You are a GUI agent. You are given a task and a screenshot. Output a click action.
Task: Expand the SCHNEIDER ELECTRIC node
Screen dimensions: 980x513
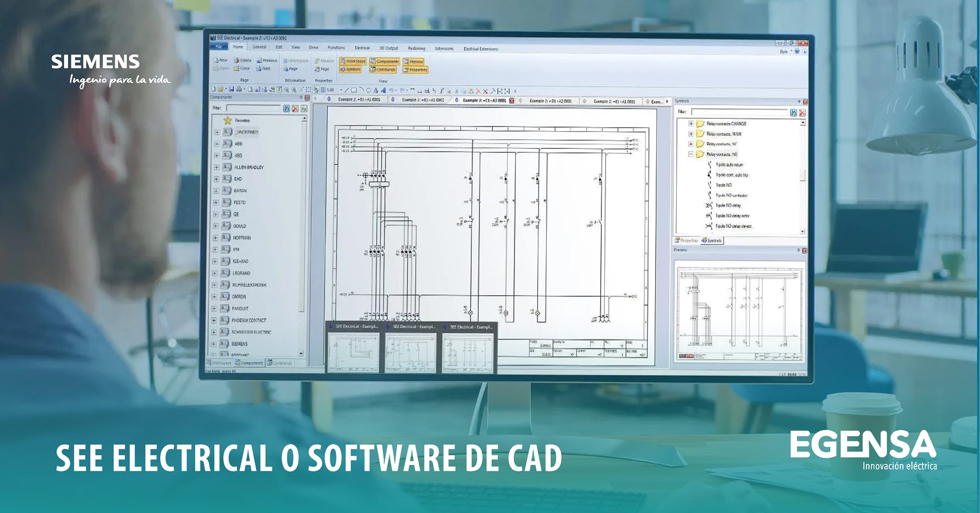coord(214,332)
